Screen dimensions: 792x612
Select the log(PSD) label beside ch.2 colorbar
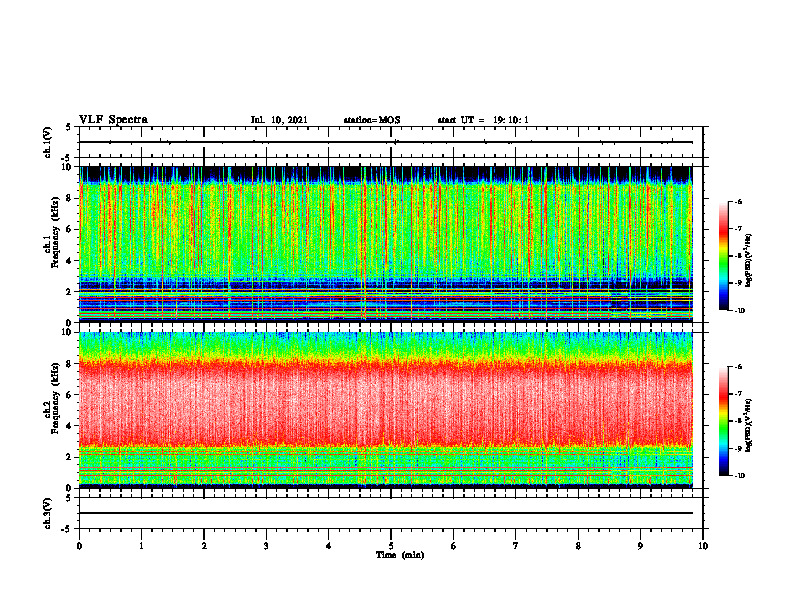(749, 425)
